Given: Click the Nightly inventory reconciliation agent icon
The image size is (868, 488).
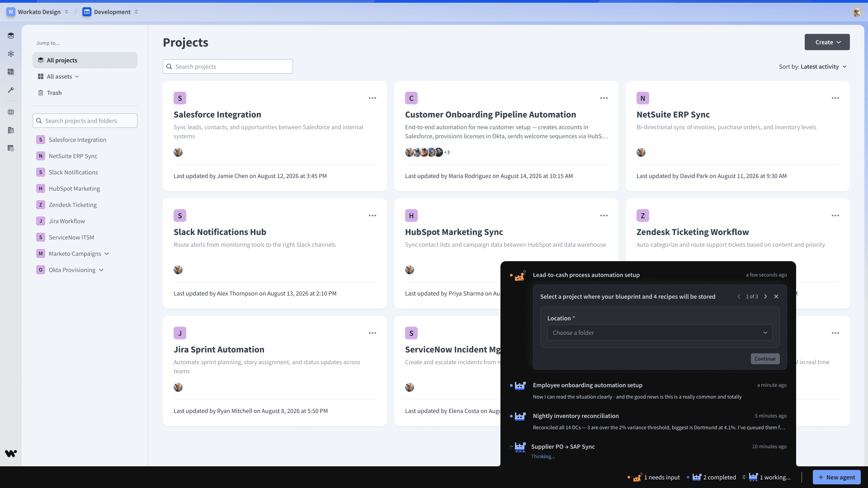Looking at the screenshot, I should tap(520, 416).
